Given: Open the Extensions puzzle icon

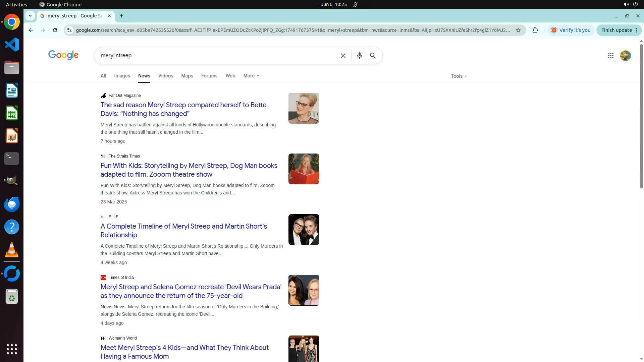Looking at the screenshot, I should pos(535,30).
